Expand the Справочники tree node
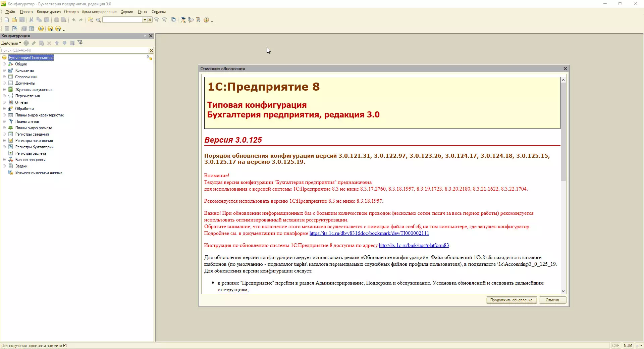This screenshot has height=349, width=644. pyautogui.click(x=4, y=77)
